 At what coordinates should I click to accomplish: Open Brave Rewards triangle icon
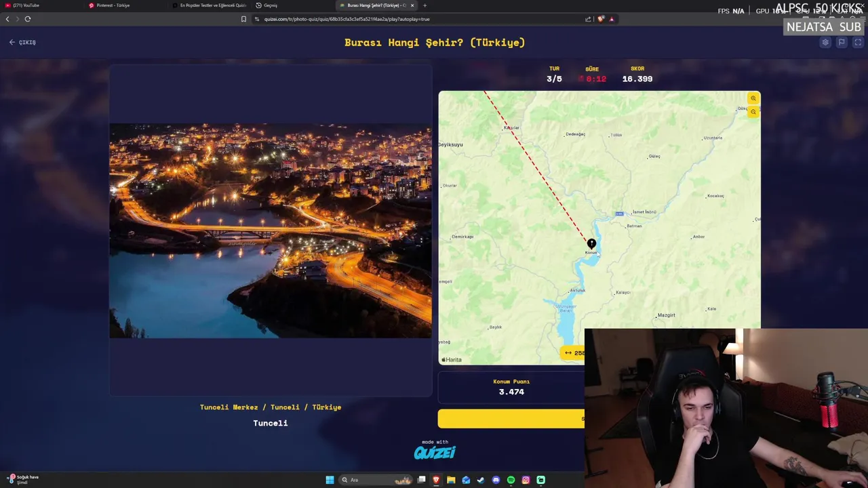pos(612,19)
